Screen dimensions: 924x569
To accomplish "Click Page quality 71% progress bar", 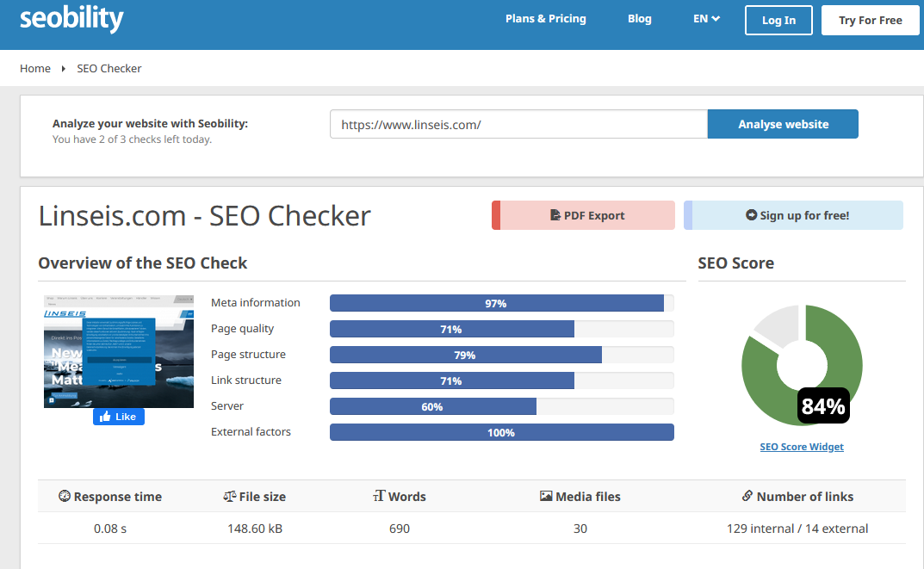I will [x=501, y=329].
